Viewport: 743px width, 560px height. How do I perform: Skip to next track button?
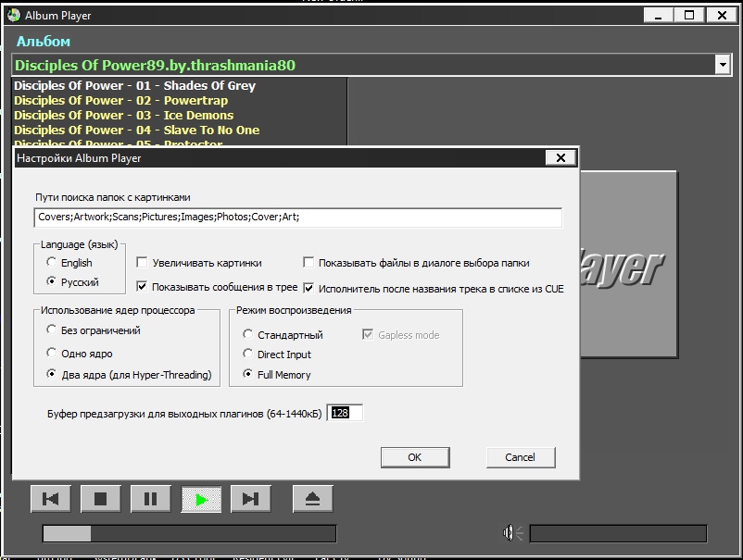[x=251, y=499]
